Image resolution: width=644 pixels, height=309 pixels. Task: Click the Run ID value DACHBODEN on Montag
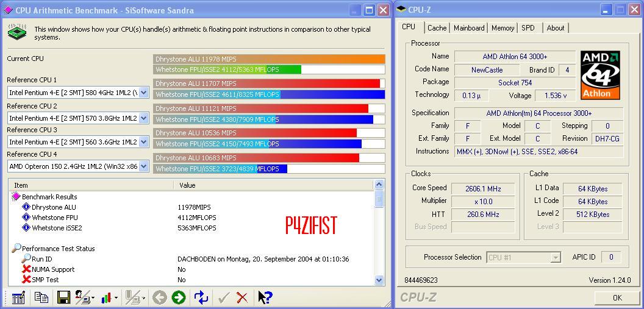tap(263, 259)
